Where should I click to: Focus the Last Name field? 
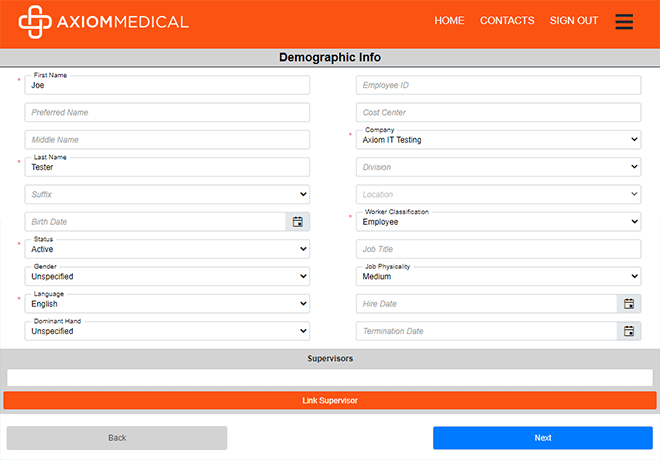167,167
